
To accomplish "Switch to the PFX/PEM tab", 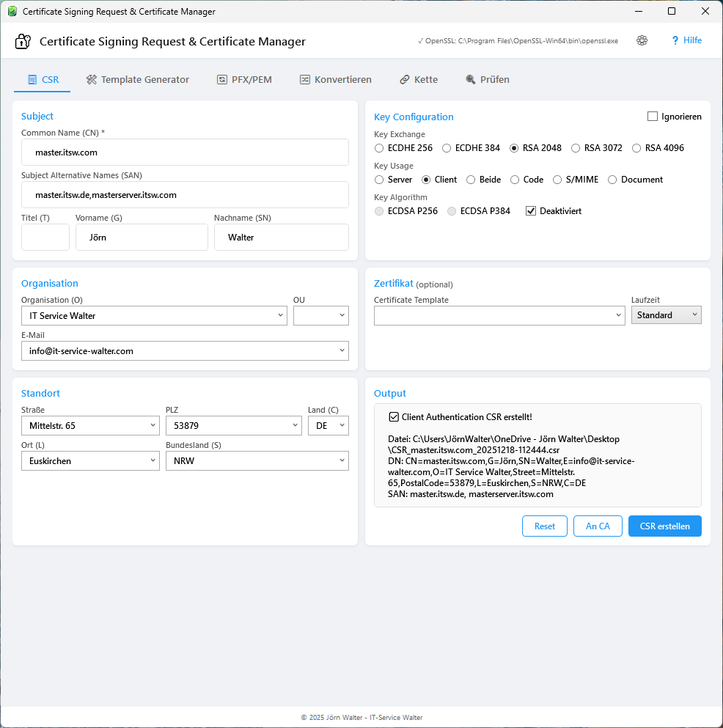I will coord(244,79).
